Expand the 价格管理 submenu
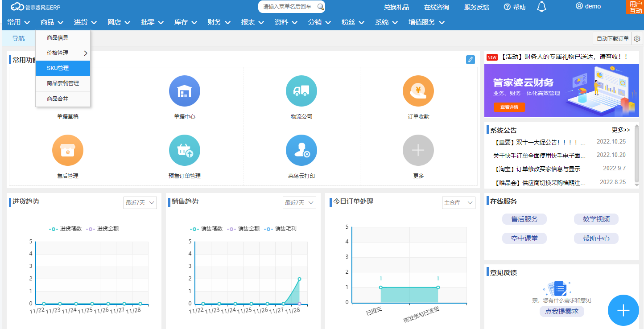This screenshot has width=644, height=329. tap(63, 53)
